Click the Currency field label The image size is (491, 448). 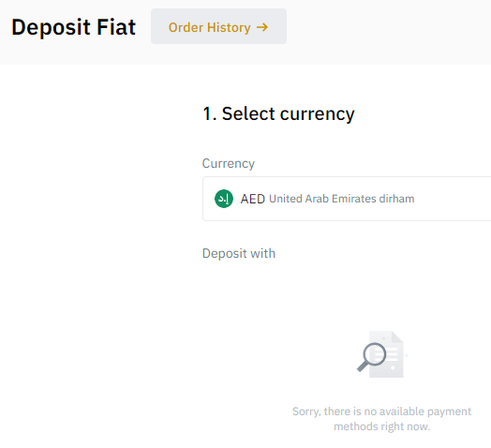point(229,163)
